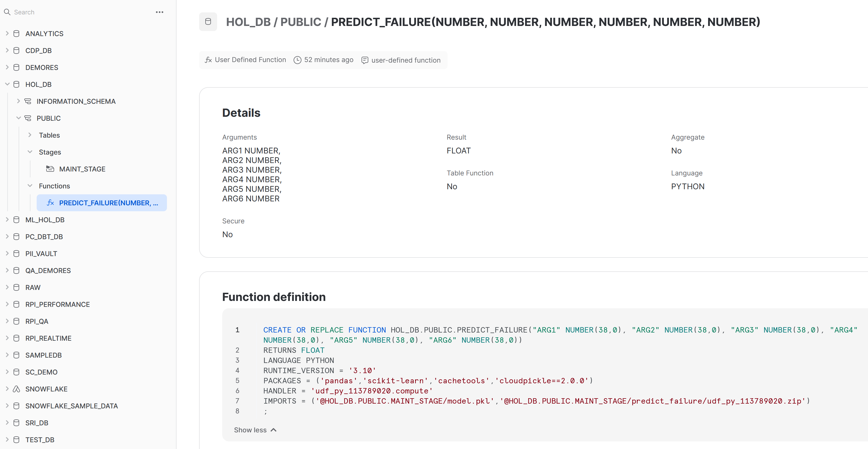The image size is (868, 449).
Task: Collapse the Stages folder
Action: coord(30,152)
